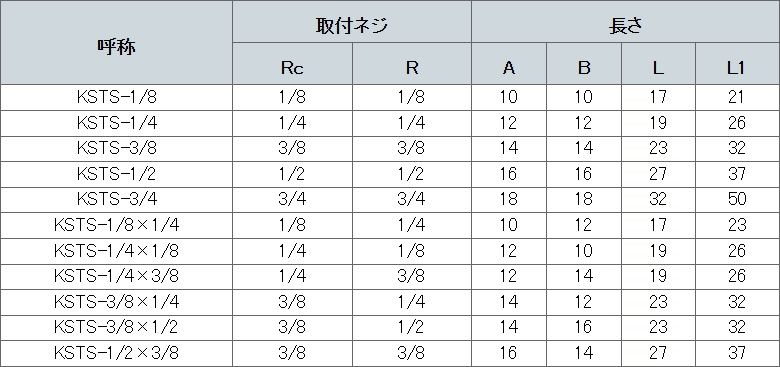This screenshot has width=780, height=367.
Task: Click R value 1/2 in KSTS-3/8×1/2 row
Action: 411,327
